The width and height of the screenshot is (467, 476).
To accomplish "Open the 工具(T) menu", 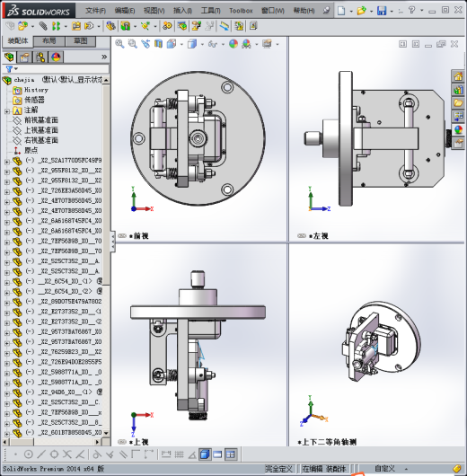I will pos(211,11).
